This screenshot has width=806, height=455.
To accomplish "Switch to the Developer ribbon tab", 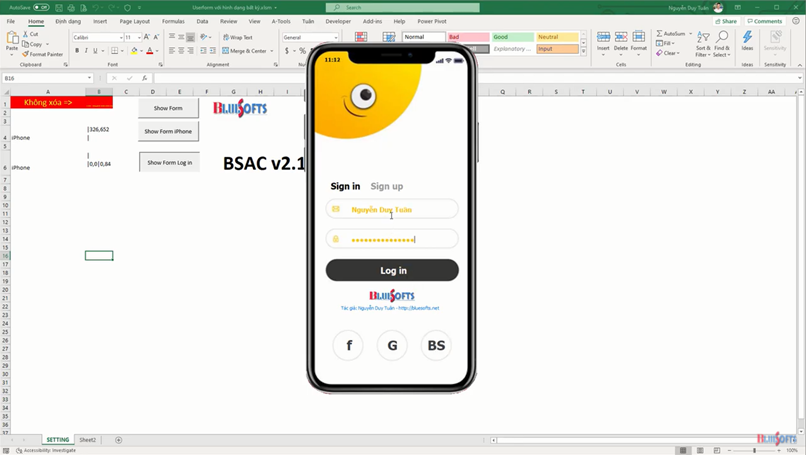I will pyautogui.click(x=338, y=22).
